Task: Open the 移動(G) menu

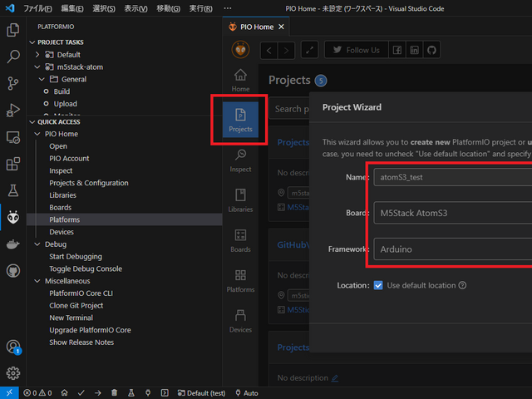Action: [x=168, y=8]
